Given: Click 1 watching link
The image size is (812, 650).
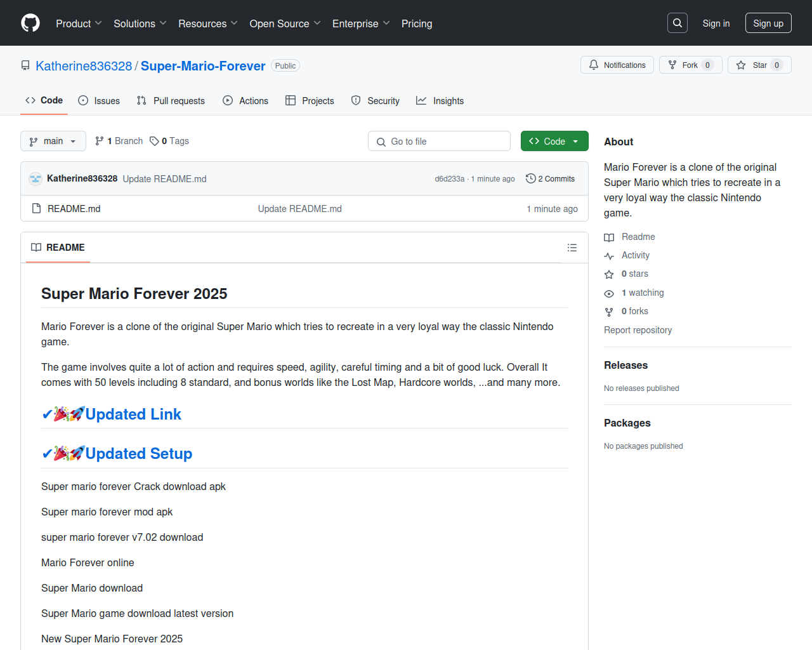Looking at the screenshot, I should coord(643,293).
